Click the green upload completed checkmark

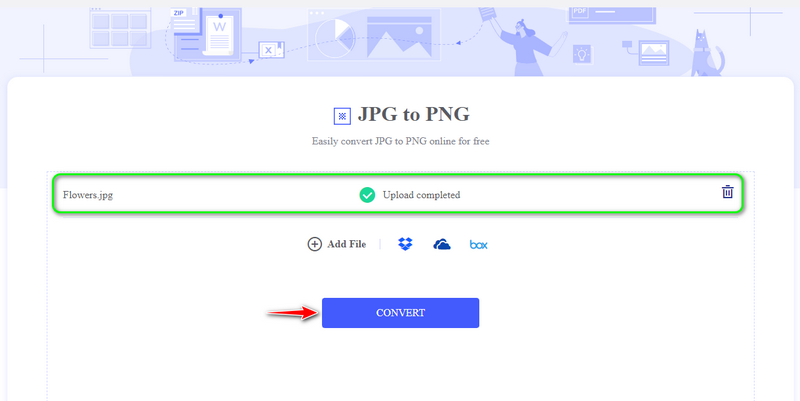pos(367,195)
